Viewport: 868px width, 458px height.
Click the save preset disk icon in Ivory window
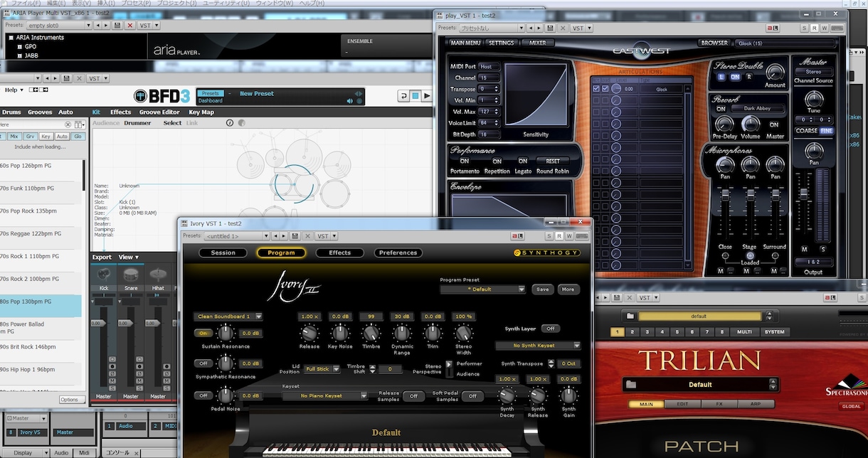click(x=296, y=236)
